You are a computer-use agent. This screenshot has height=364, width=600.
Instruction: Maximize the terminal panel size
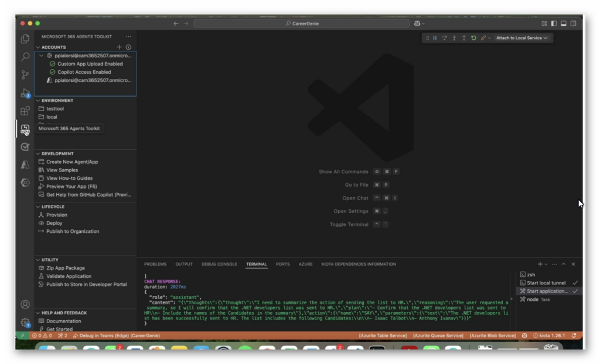564,264
